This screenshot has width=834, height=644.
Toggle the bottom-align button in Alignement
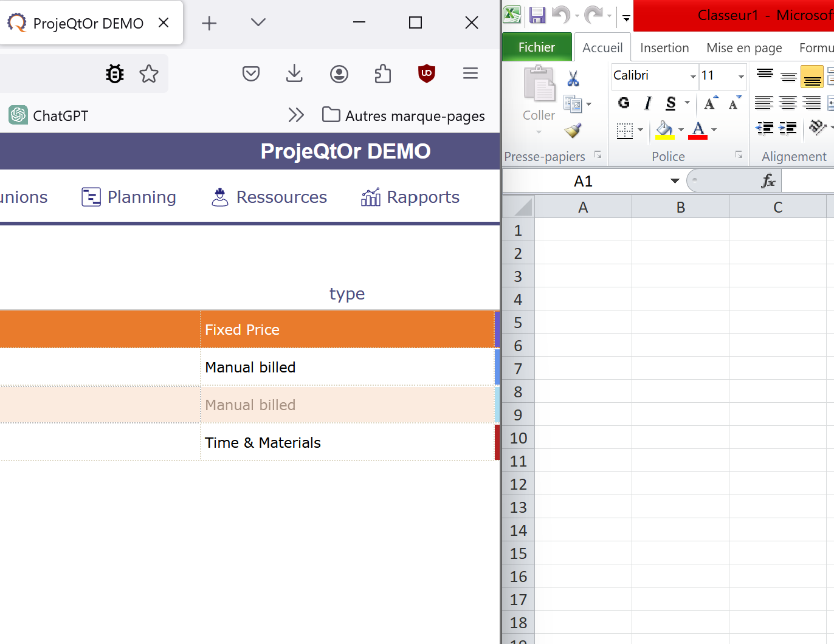(x=812, y=77)
